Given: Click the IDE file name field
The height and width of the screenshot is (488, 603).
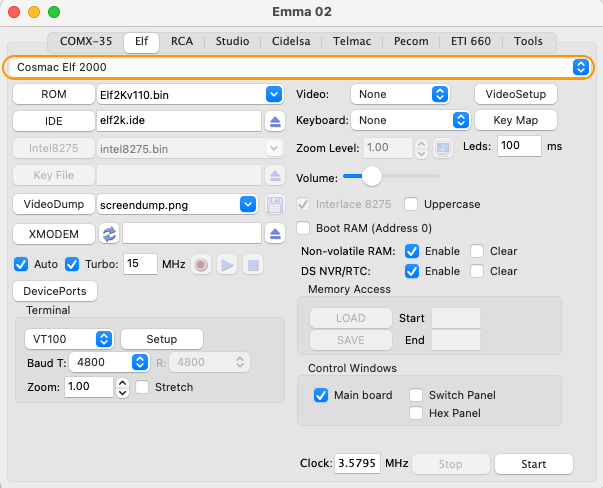Looking at the screenshot, I should [x=179, y=121].
